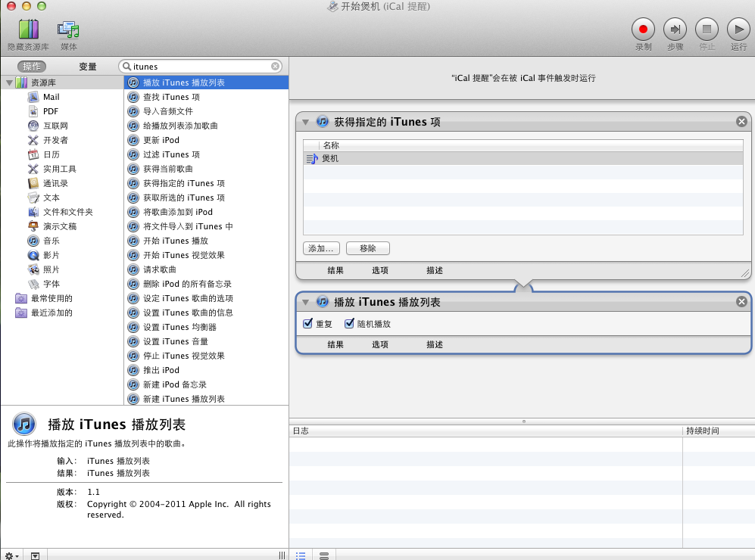The width and height of the screenshot is (755, 560).
Task: Uncheck the 随机播放 shuffle checkbox
Action: click(349, 324)
